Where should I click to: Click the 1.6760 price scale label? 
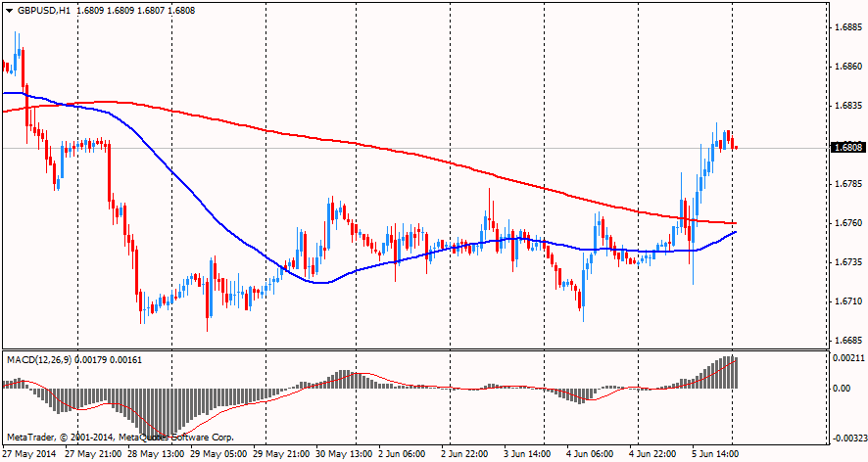point(848,223)
